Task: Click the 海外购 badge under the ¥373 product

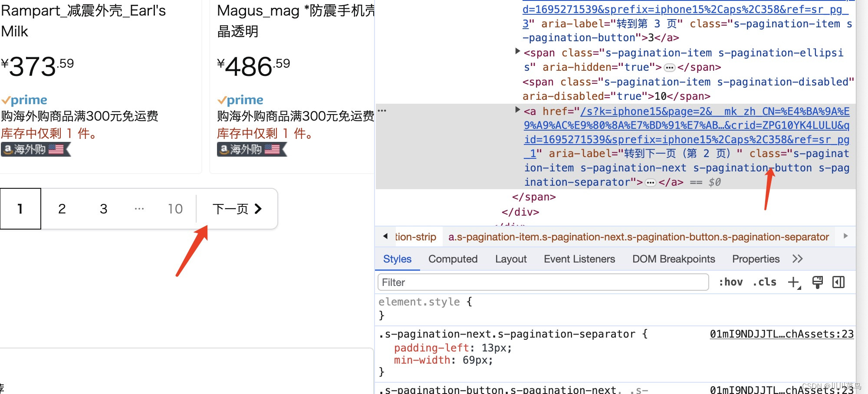Action: [x=36, y=150]
